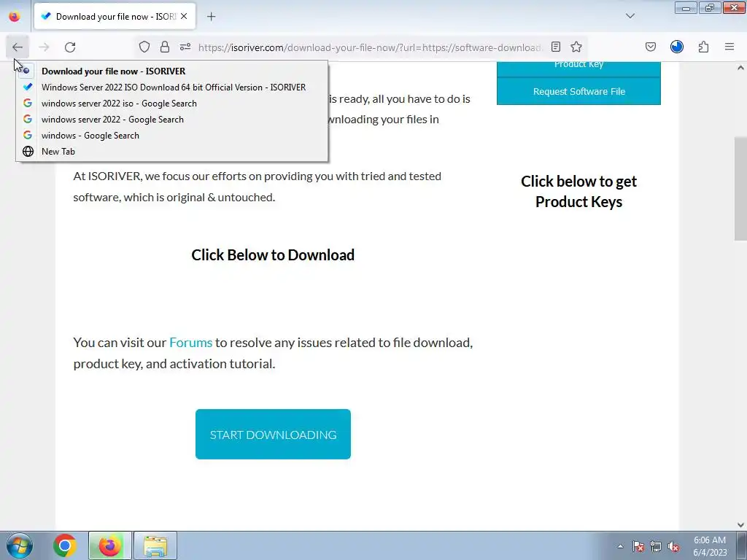Click the forward navigation arrow

[x=44, y=47]
